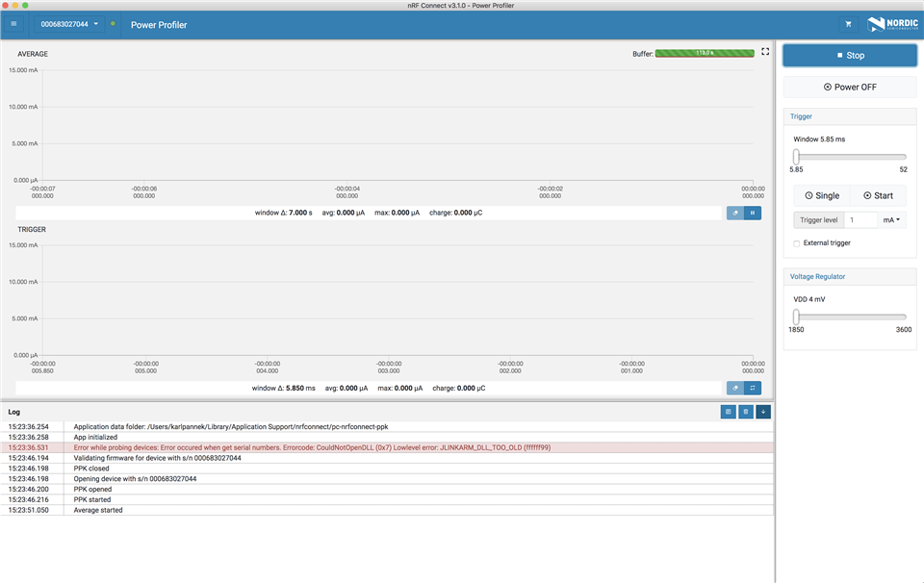The width and height of the screenshot is (924, 583).
Task: Click the trigger Start button
Action: (x=878, y=195)
